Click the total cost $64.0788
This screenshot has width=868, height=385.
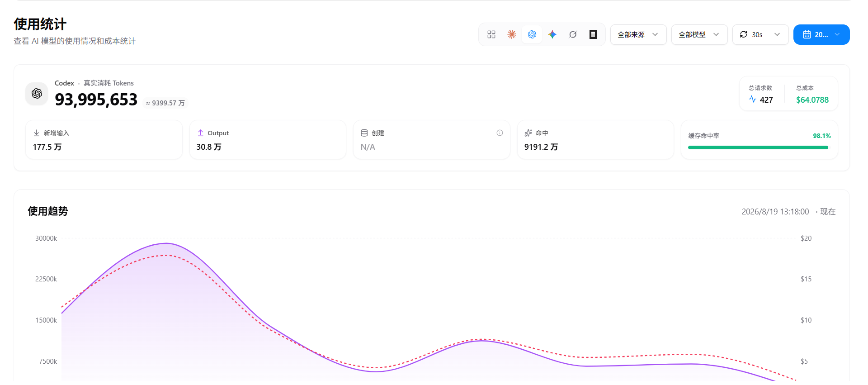(x=812, y=100)
